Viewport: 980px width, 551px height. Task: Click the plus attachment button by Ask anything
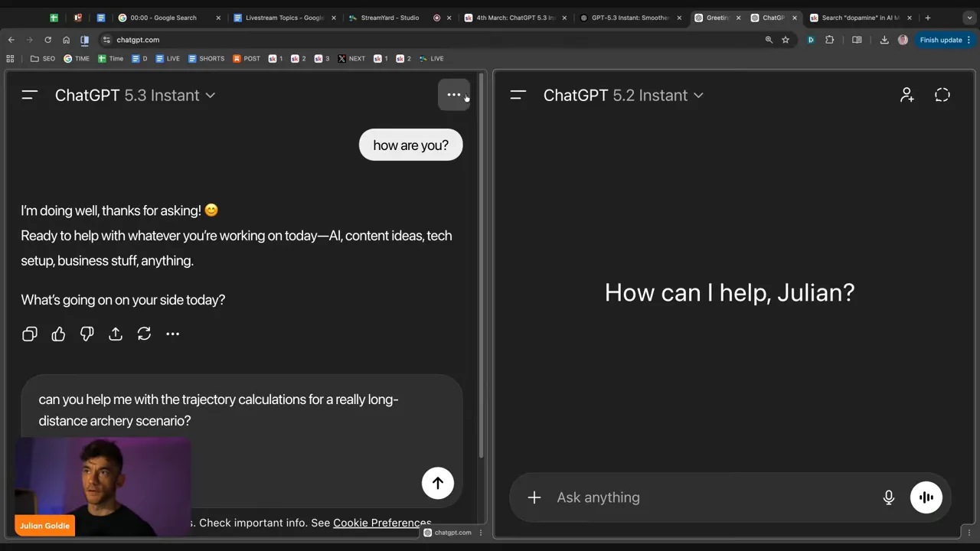pyautogui.click(x=534, y=497)
